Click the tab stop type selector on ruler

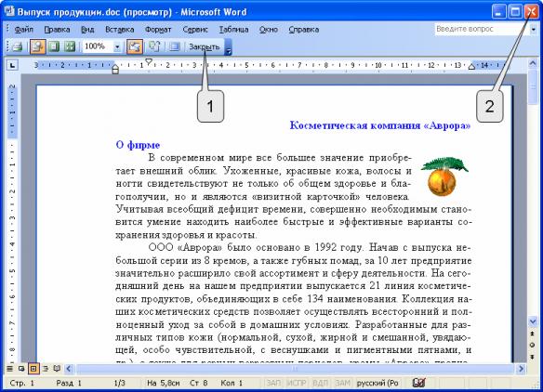pyautogui.click(x=12, y=65)
